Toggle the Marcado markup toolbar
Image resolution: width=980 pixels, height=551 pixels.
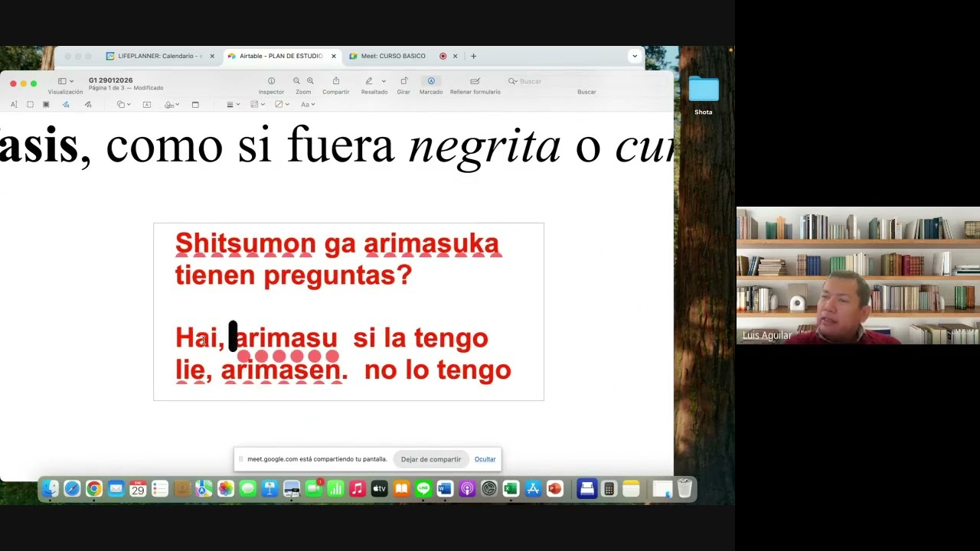click(431, 81)
